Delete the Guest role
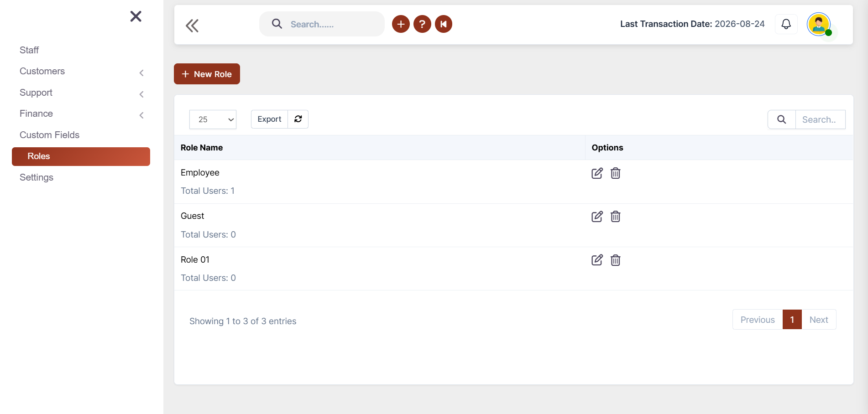This screenshot has width=868, height=414. (x=616, y=217)
